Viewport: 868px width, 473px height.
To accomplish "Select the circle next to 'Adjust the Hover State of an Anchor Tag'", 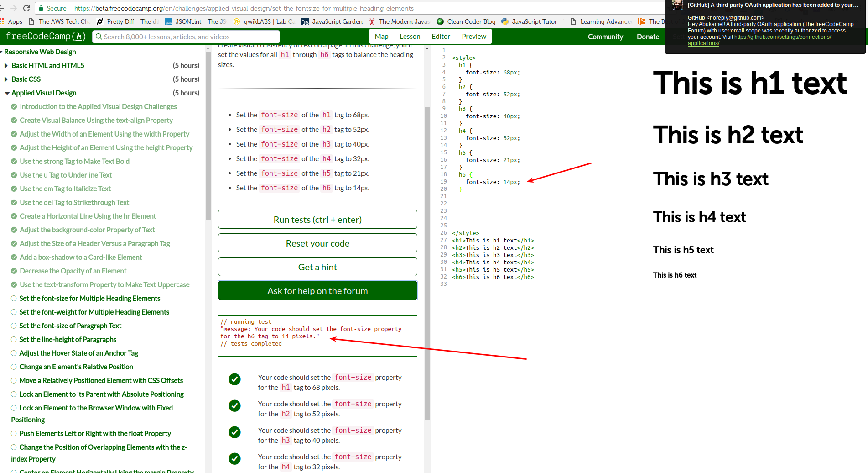I will click(13, 353).
